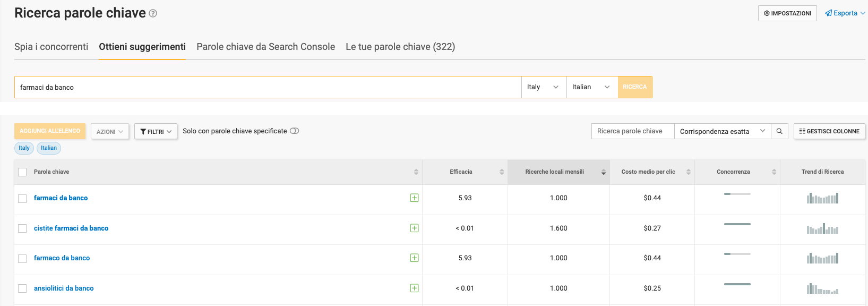Add 'farmaci da banco' with green plus icon

[415, 198]
